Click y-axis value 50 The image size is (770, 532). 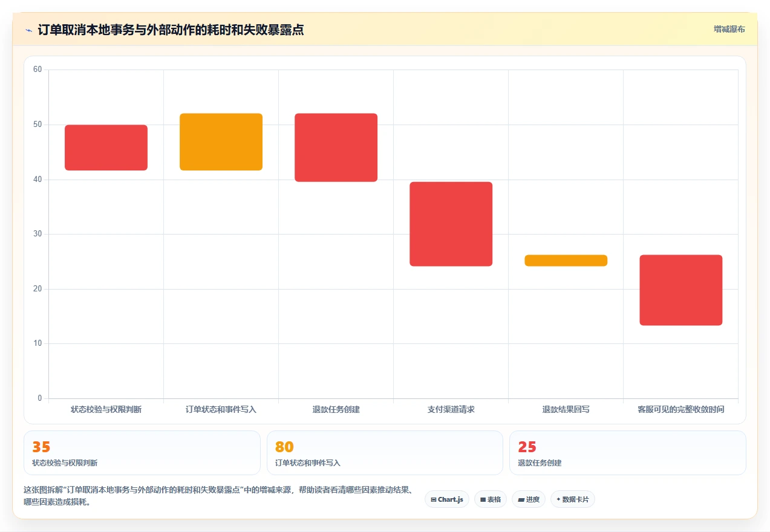coord(38,125)
